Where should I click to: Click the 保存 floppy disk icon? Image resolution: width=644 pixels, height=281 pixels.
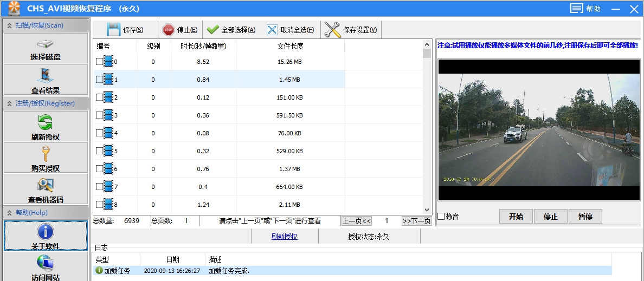pyautogui.click(x=113, y=30)
